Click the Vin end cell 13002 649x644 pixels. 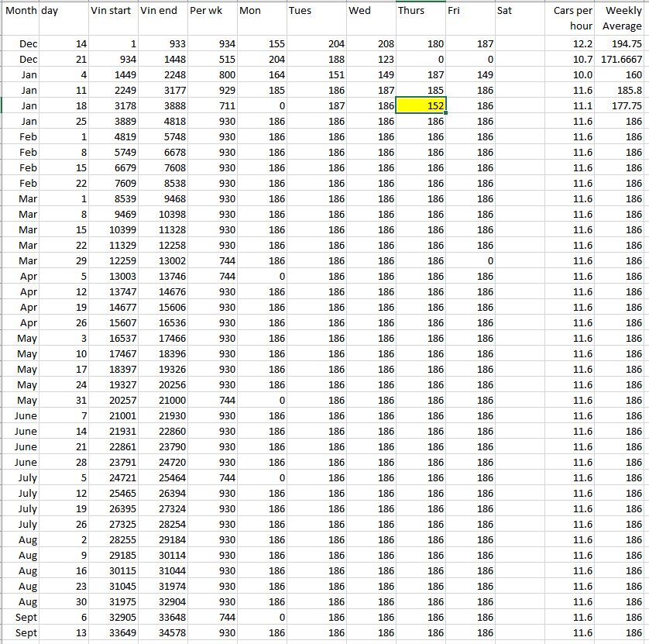coord(160,261)
